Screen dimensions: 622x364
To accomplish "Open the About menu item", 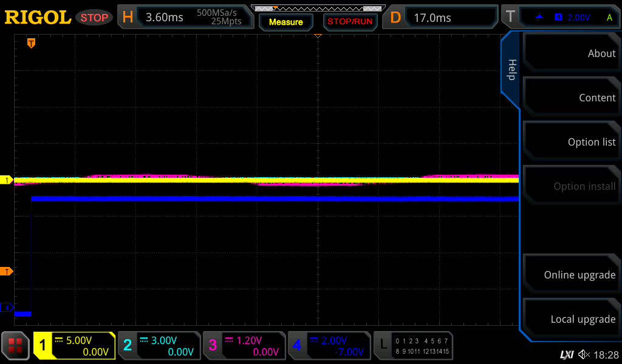I will tap(571, 53).
